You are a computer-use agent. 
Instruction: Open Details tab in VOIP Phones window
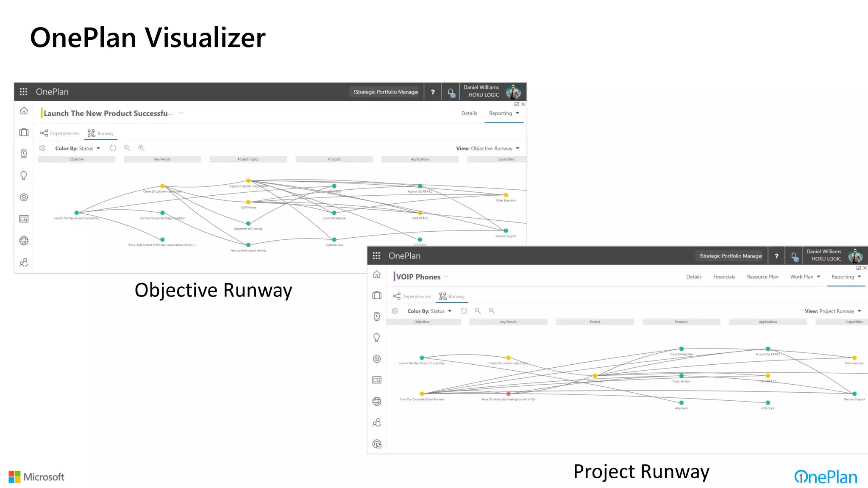tap(694, 277)
